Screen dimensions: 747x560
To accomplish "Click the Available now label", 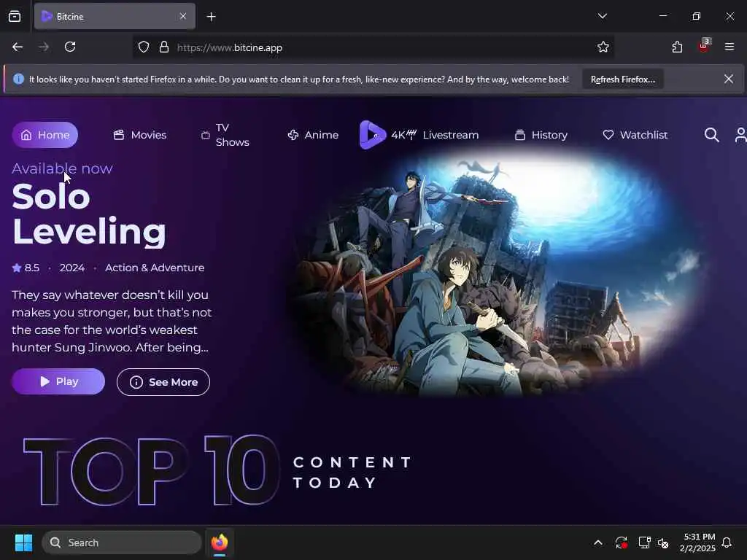I will tap(62, 168).
